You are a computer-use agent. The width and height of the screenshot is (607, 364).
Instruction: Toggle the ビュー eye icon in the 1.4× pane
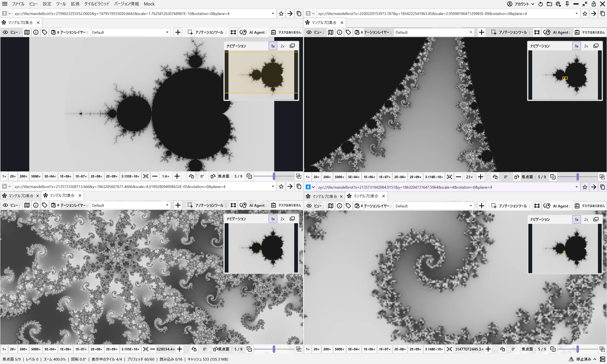[x=5, y=32]
